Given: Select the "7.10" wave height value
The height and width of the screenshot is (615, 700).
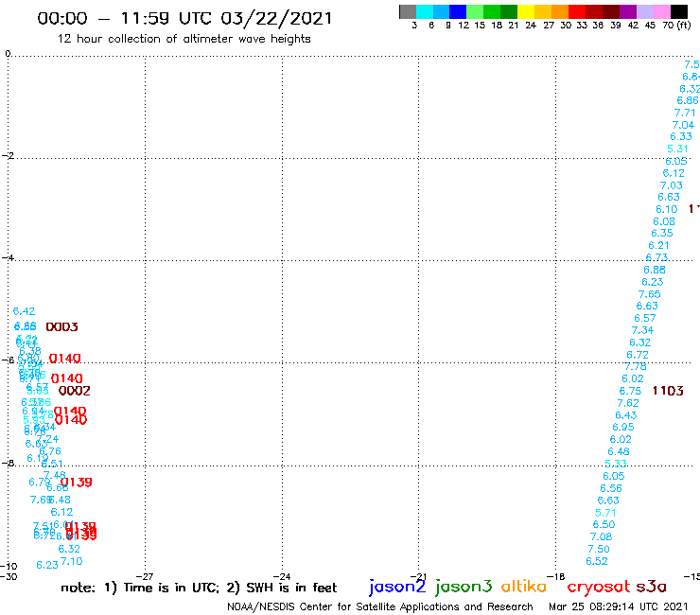Looking at the screenshot, I should 72,561.
